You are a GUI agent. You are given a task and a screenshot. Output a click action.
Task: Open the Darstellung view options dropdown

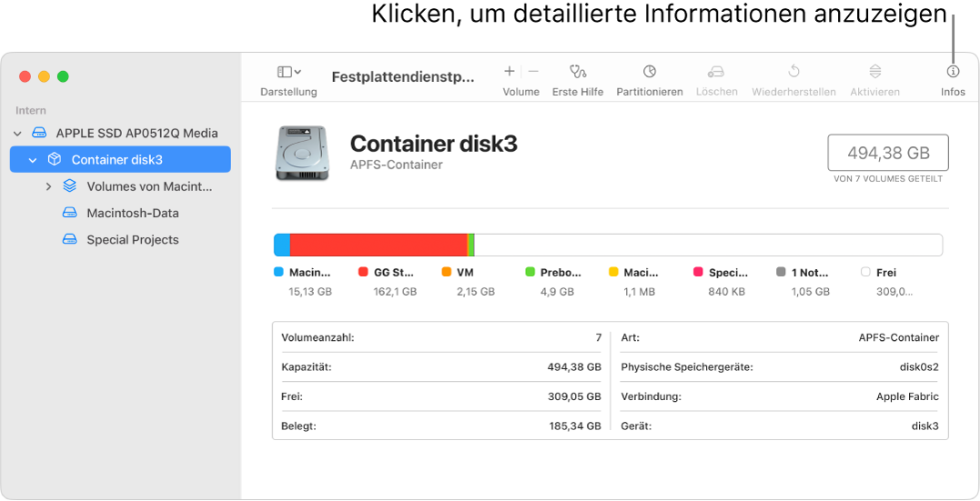coord(288,72)
